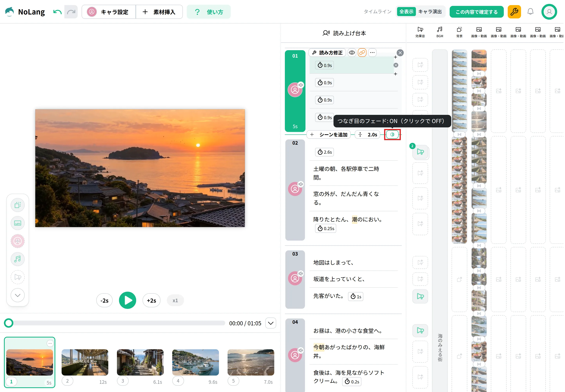565x392 pixels.
Task: Open the 素材挿入 menu
Action: tap(159, 12)
